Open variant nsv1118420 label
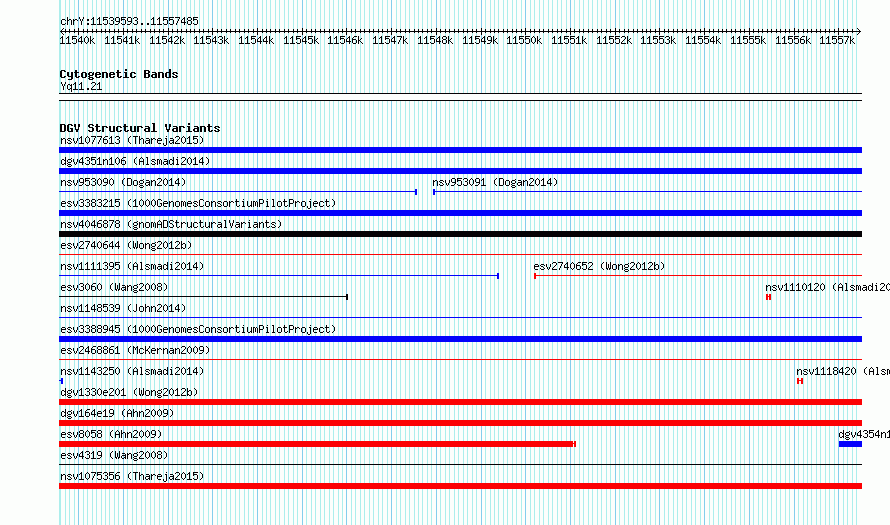Screen dimensions: 890x525 coord(843,371)
